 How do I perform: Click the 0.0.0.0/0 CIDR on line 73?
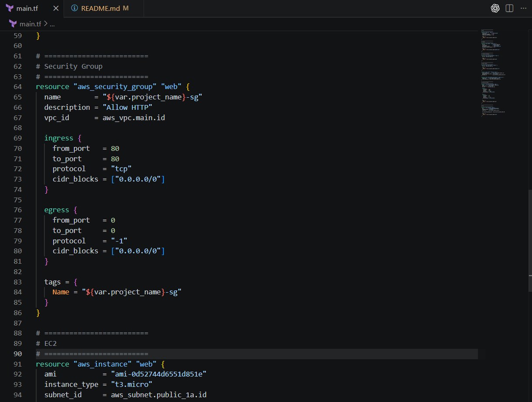[x=138, y=179]
